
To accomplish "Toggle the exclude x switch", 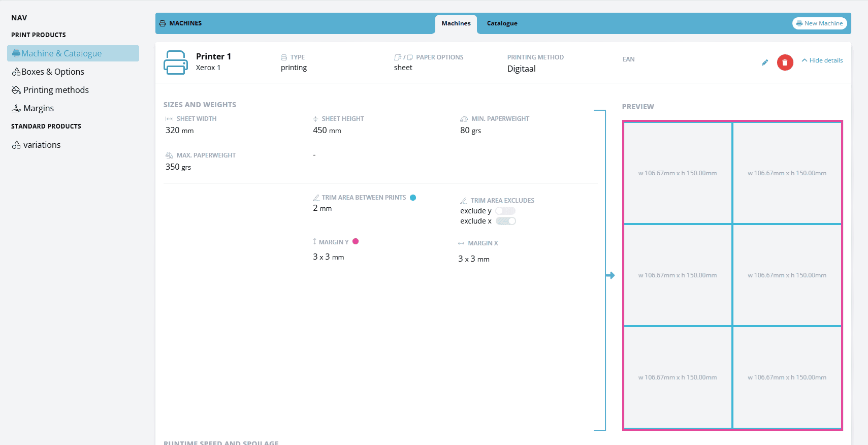I will pyautogui.click(x=506, y=221).
